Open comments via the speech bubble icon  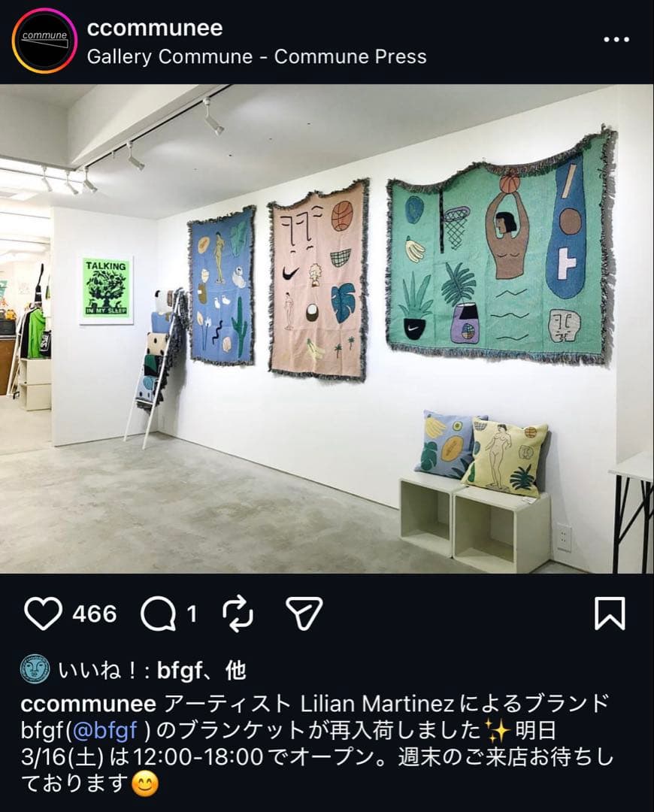pos(158,614)
